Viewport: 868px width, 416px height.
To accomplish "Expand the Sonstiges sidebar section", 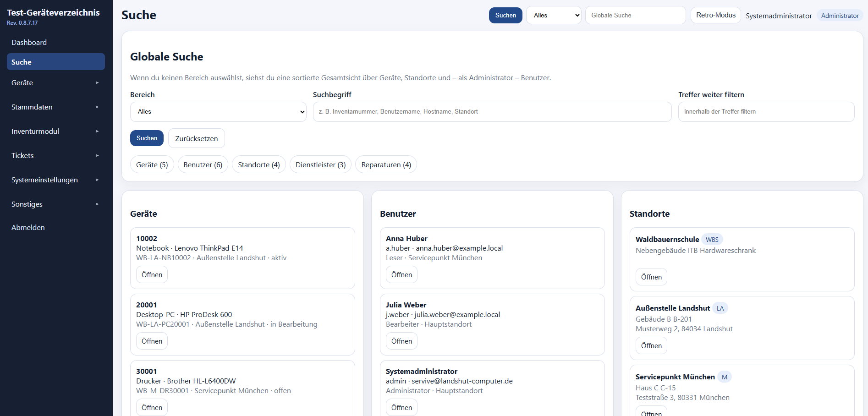I will point(56,204).
